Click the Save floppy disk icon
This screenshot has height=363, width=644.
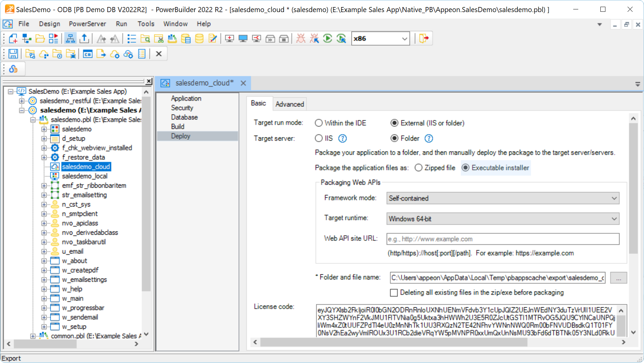[13, 54]
